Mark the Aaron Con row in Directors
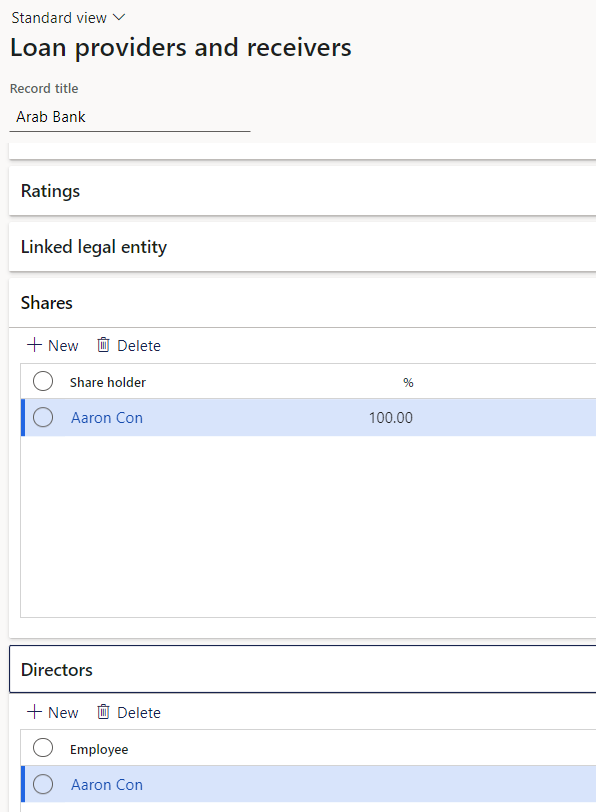 (43, 785)
